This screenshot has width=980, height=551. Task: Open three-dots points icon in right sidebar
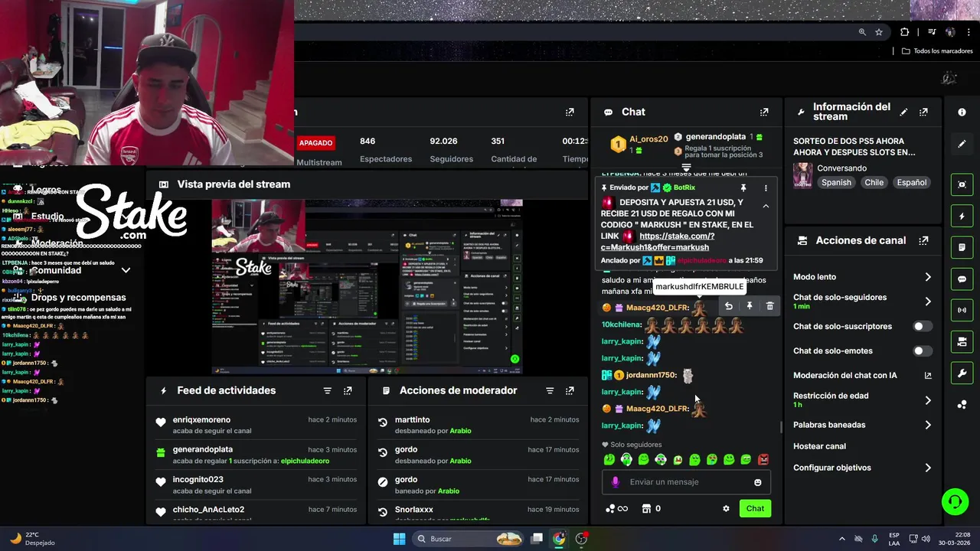962,405
